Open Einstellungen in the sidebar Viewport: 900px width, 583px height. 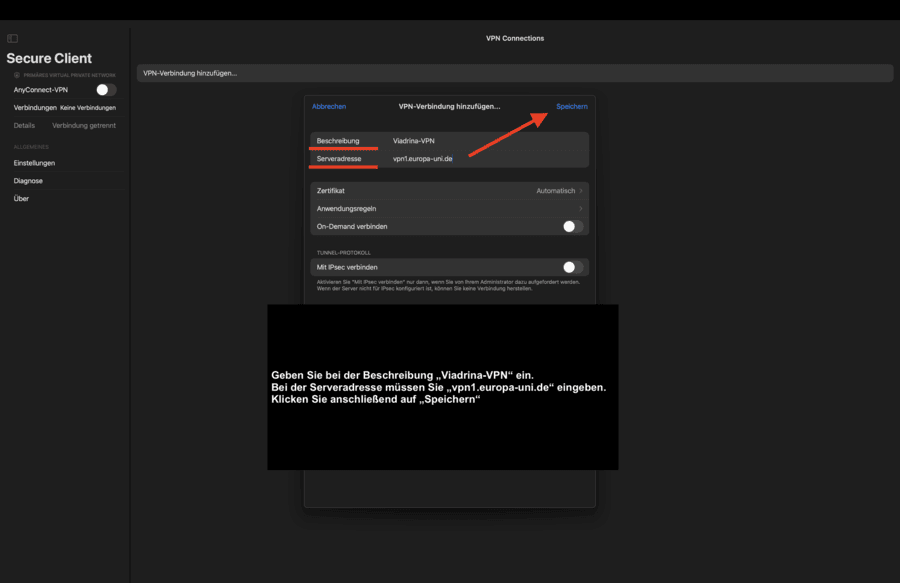pos(34,163)
